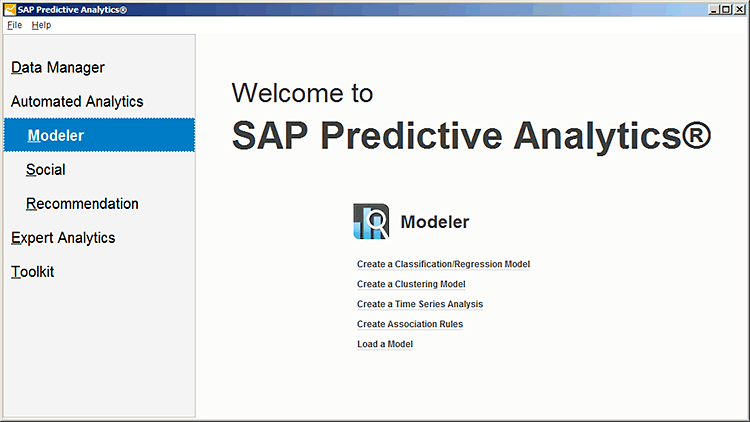Start Create a Time Series Analysis

click(420, 304)
